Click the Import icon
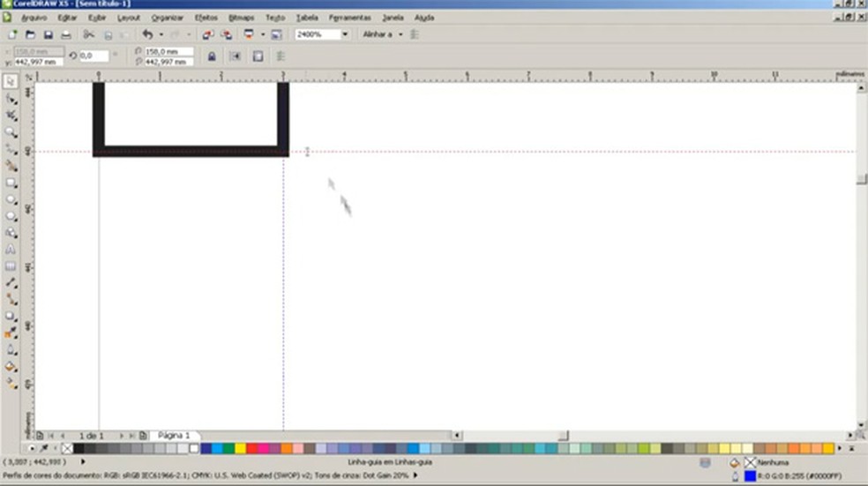 (x=207, y=35)
